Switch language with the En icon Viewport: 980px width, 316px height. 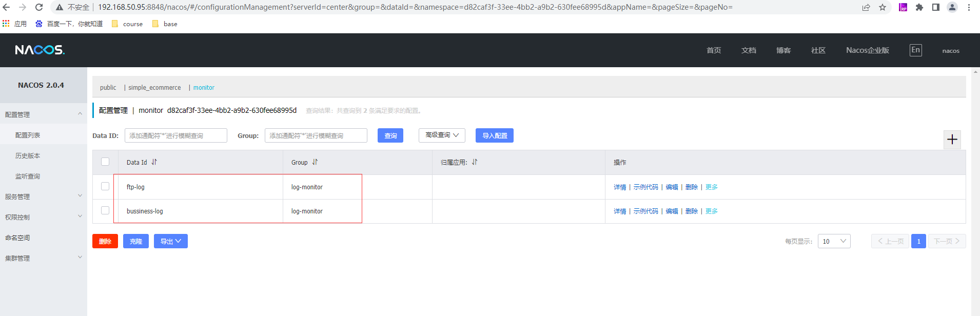coord(915,50)
